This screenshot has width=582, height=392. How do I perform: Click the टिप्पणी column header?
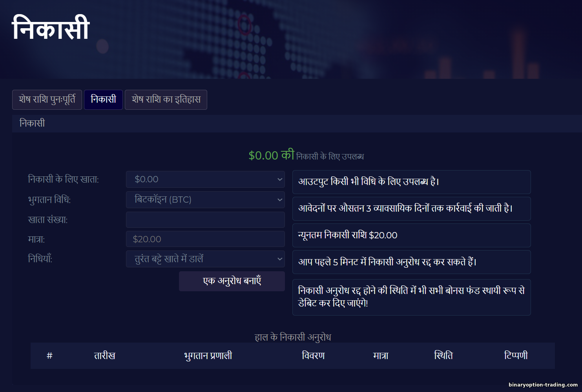[516, 356]
